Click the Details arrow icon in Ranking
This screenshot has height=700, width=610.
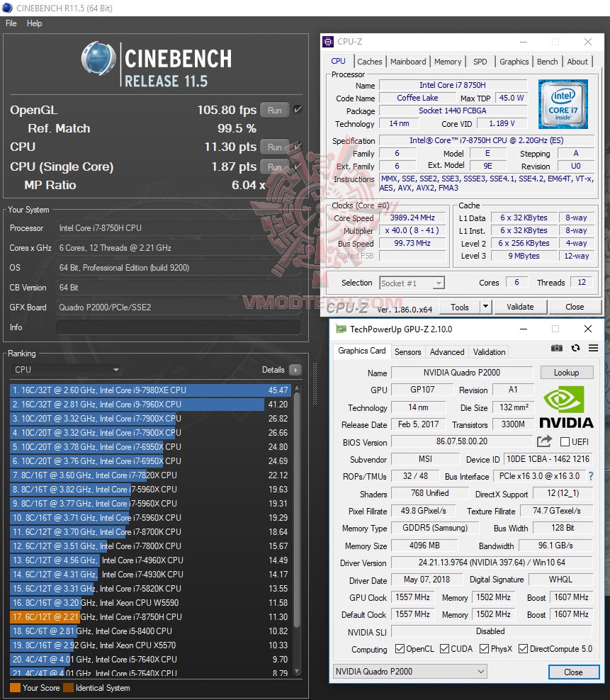click(295, 370)
